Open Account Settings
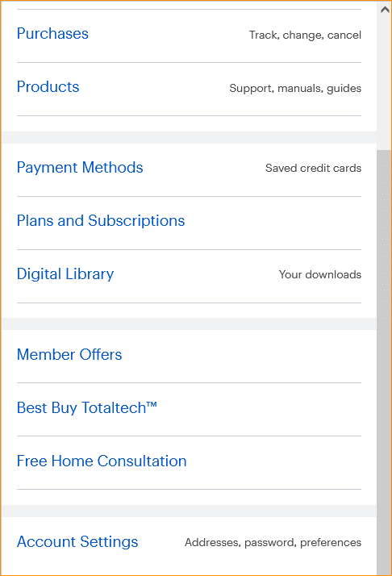Screen dimensions: 392x576 (77, 542)
